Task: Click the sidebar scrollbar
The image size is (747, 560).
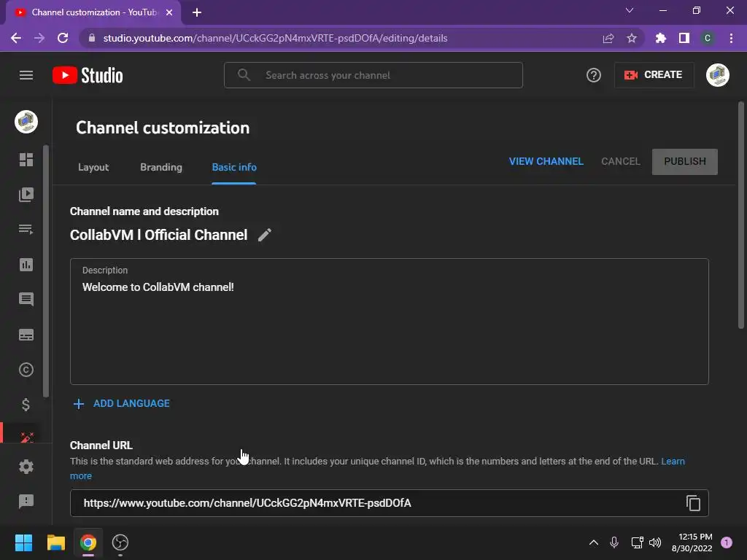Action: click(x=46, y=271)
